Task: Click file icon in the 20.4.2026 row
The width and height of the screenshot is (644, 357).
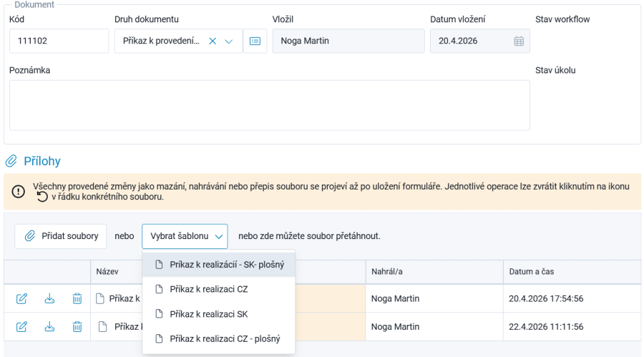Action: click(99, 298)
